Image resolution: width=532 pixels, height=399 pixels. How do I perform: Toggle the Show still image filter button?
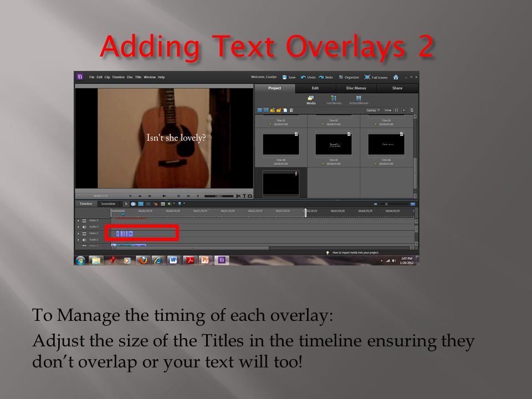(x=412, y=110)
